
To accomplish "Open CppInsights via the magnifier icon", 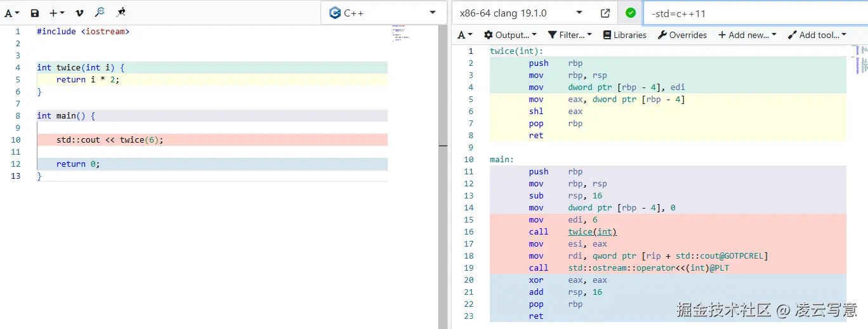I will point(100,12).
